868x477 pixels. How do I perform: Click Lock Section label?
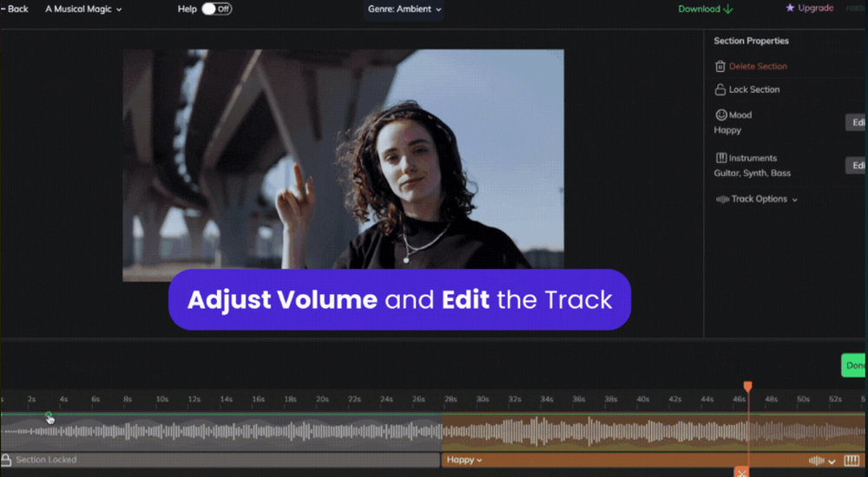pos(754,89)
